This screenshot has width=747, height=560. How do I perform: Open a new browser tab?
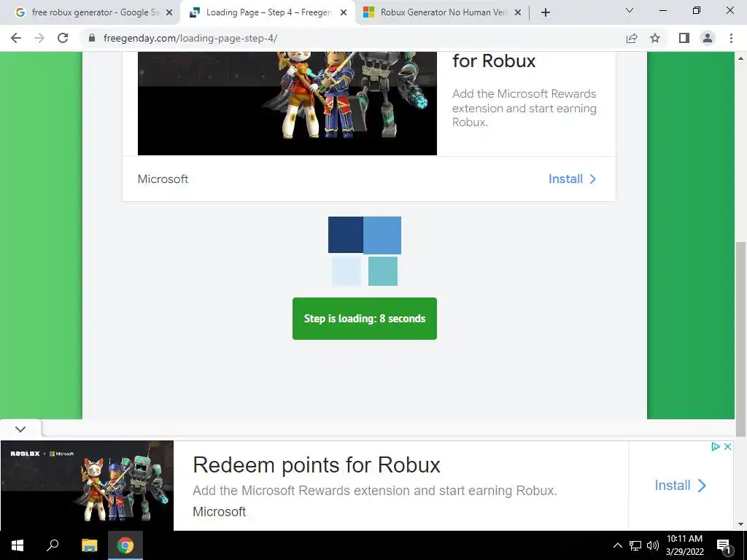pos(546,12)
